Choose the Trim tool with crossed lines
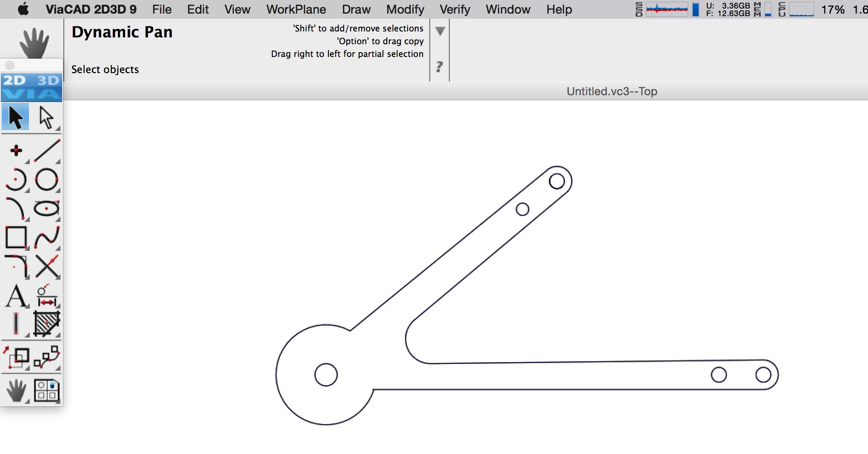Image resolution: width=868 pixels, height=454 pixels. [47, 267]
